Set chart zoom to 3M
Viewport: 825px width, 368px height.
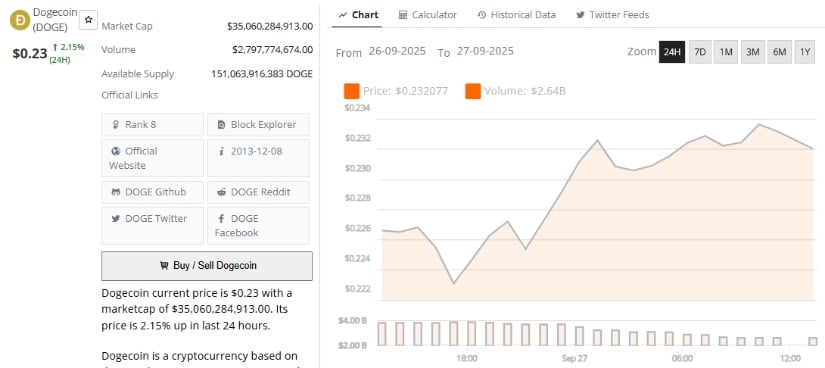(753, 52)
